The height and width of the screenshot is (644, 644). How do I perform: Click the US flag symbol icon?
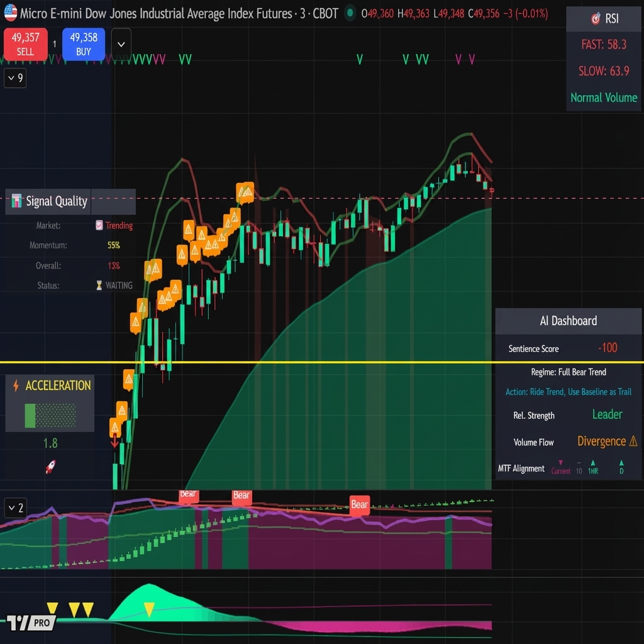point(9,12)
